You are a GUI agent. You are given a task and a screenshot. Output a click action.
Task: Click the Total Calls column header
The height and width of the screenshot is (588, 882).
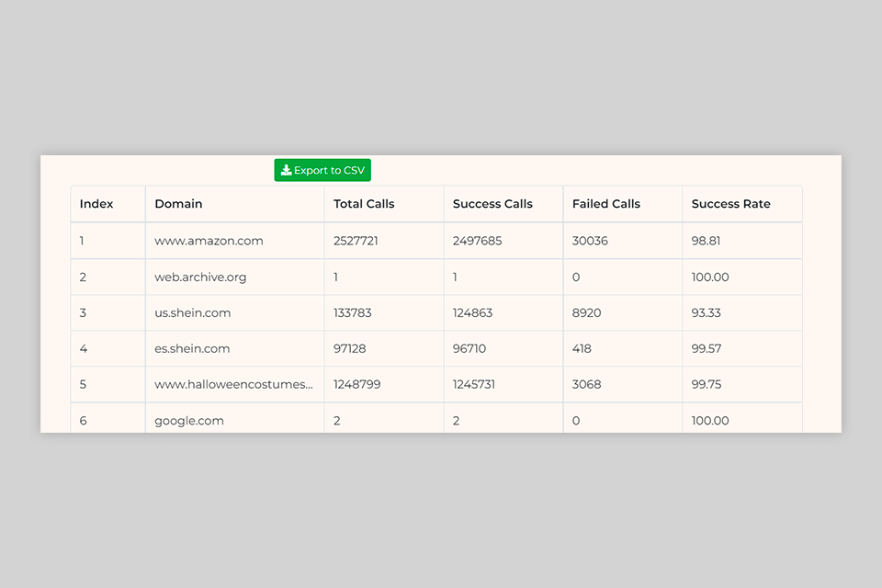(364, 204)
